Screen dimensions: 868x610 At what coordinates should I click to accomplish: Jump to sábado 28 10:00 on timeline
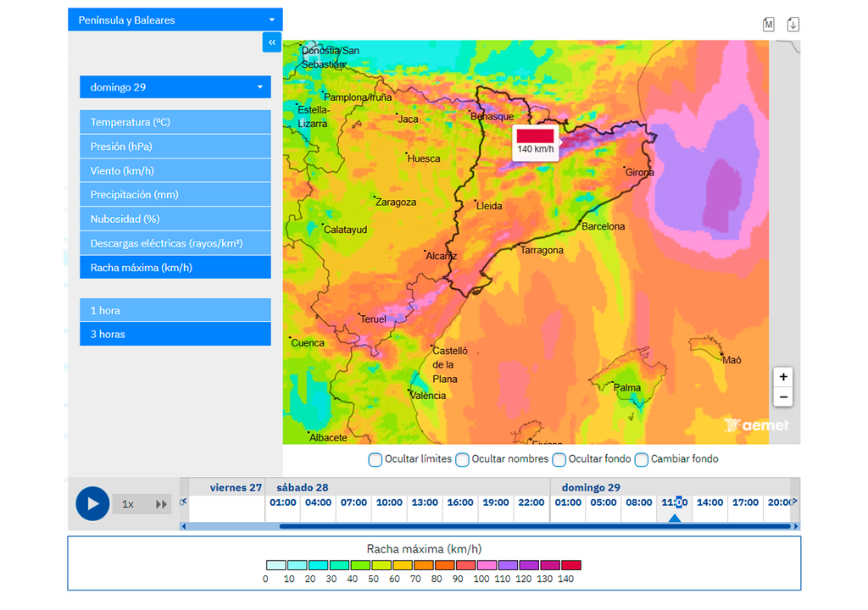[389, 502]
